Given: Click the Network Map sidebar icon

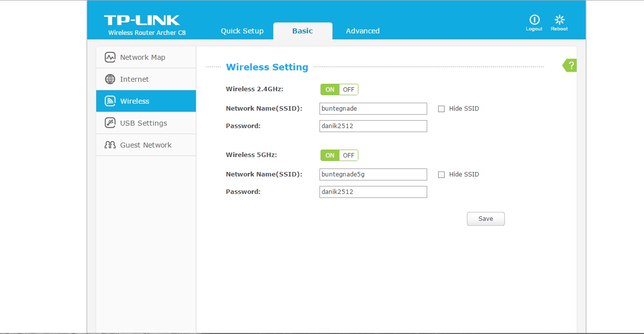Looking at the screenshot, I should click(110, 57).
